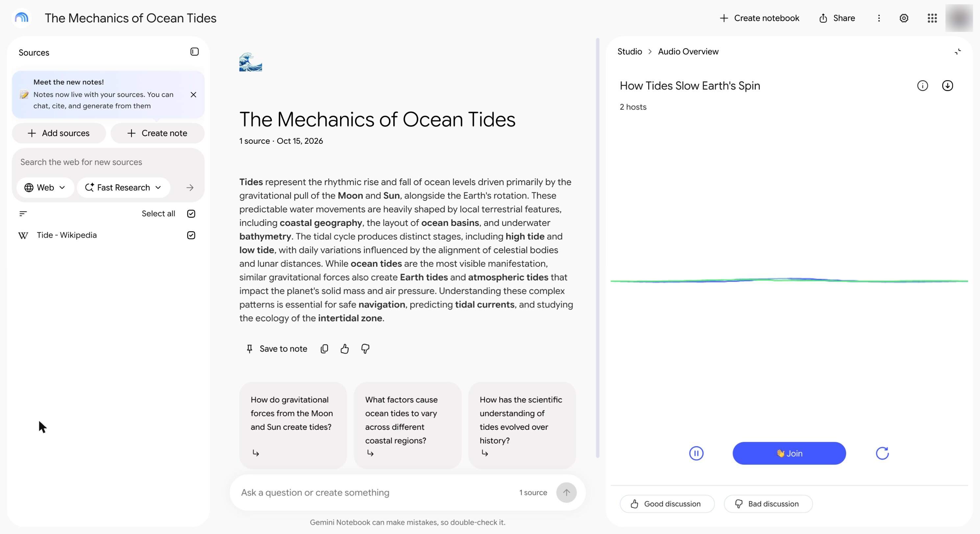Image resolution: width=980 pixels, height=534 pixels.
Task: Open the three-dot more options menu
Action: coord(879,18)
